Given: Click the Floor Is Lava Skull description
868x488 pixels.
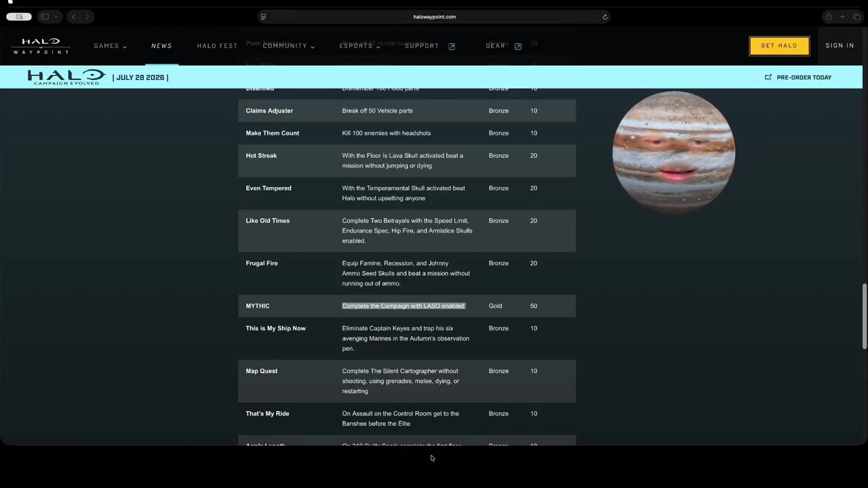Looking at the screenshot, I should 402,161.
